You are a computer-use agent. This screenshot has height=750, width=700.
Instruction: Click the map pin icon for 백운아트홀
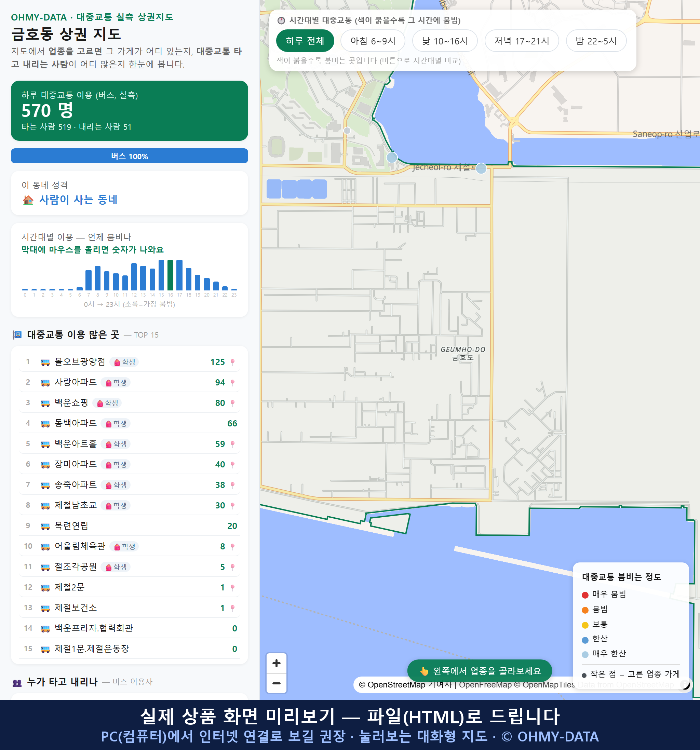[232, 444]
